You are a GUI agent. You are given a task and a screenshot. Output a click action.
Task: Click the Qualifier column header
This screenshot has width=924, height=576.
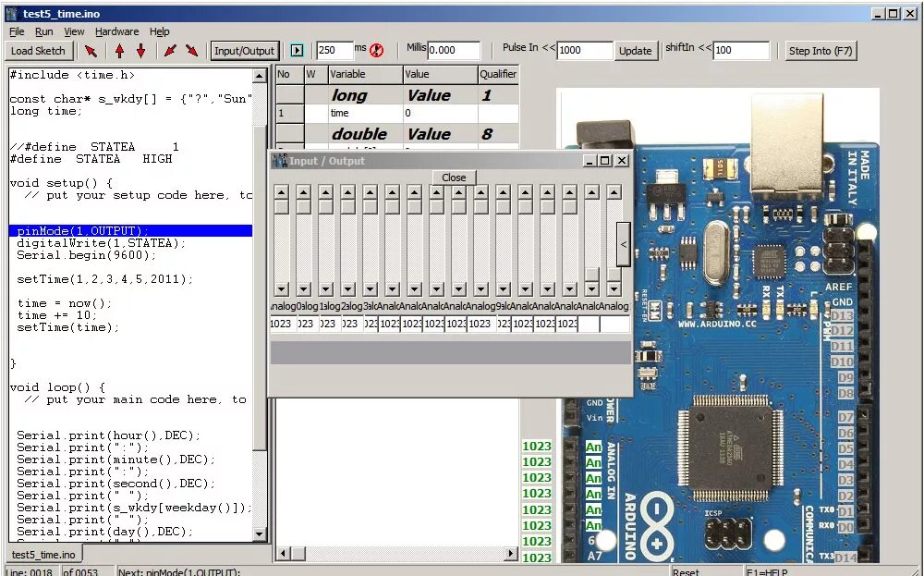(498, 74)
